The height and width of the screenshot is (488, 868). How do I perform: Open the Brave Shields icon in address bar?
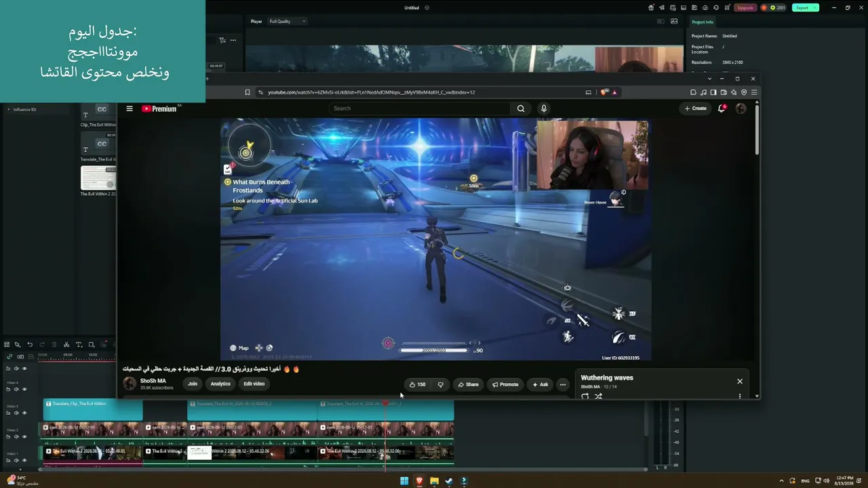[x=604, y=92]
